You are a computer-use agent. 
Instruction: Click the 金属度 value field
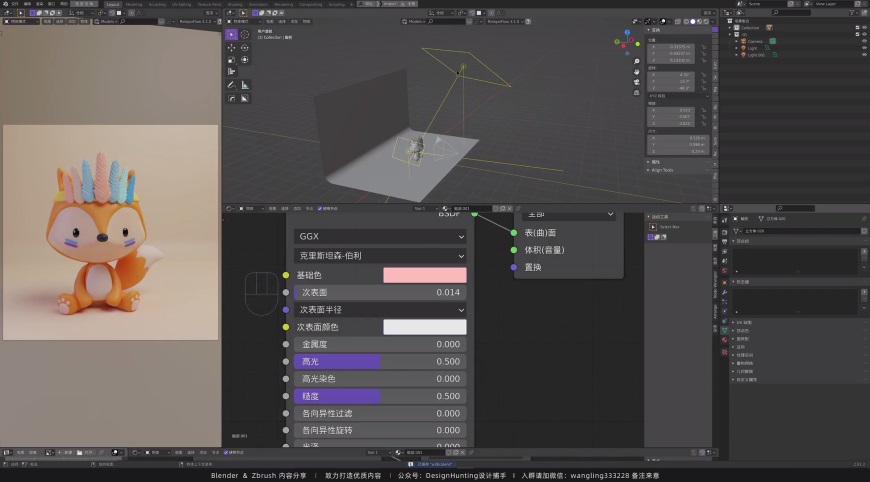[x=380, y=344]
